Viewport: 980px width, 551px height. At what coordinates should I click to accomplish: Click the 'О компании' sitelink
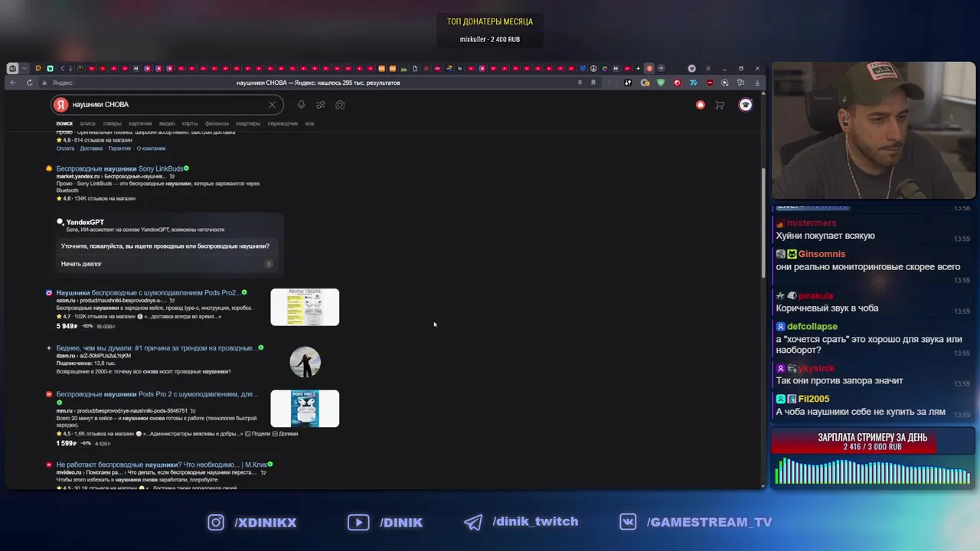(x=151, y=148)
